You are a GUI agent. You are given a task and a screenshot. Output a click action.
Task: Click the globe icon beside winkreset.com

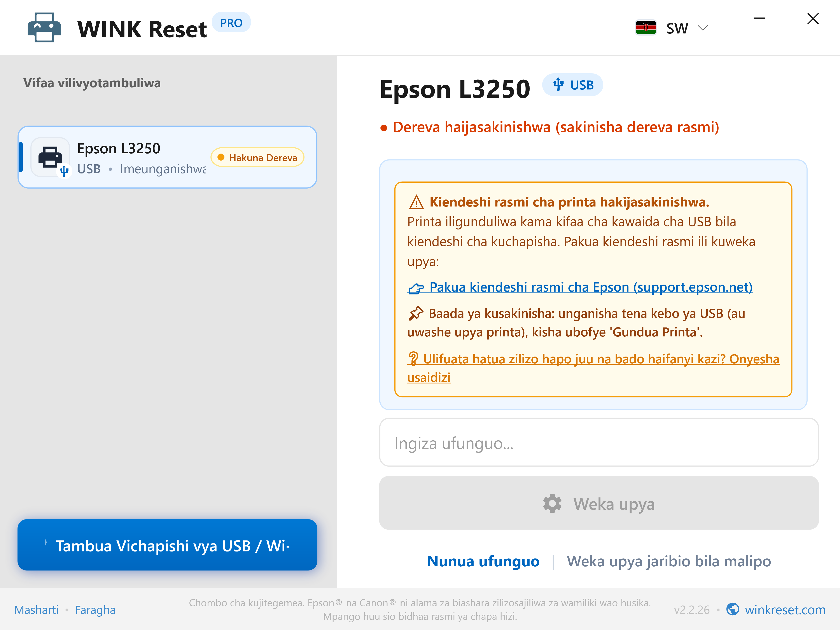pyautogui.click(x=733, y=609)
